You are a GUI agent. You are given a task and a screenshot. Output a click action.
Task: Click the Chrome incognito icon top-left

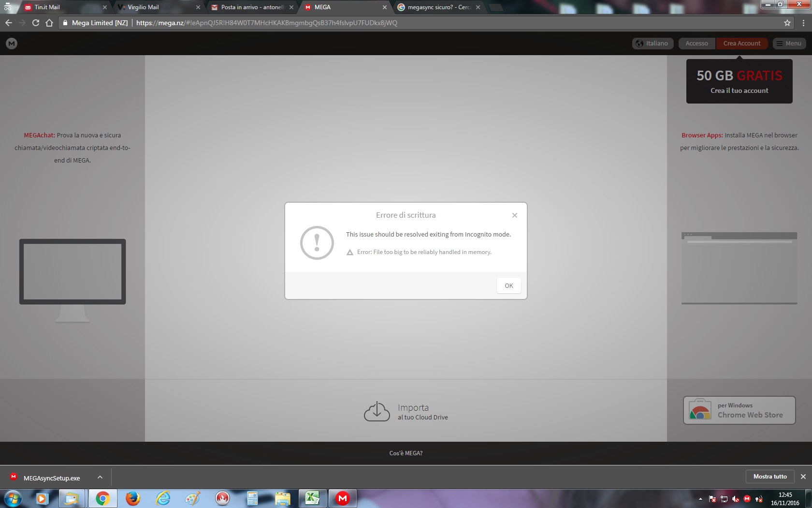click(x=8, y=7)
